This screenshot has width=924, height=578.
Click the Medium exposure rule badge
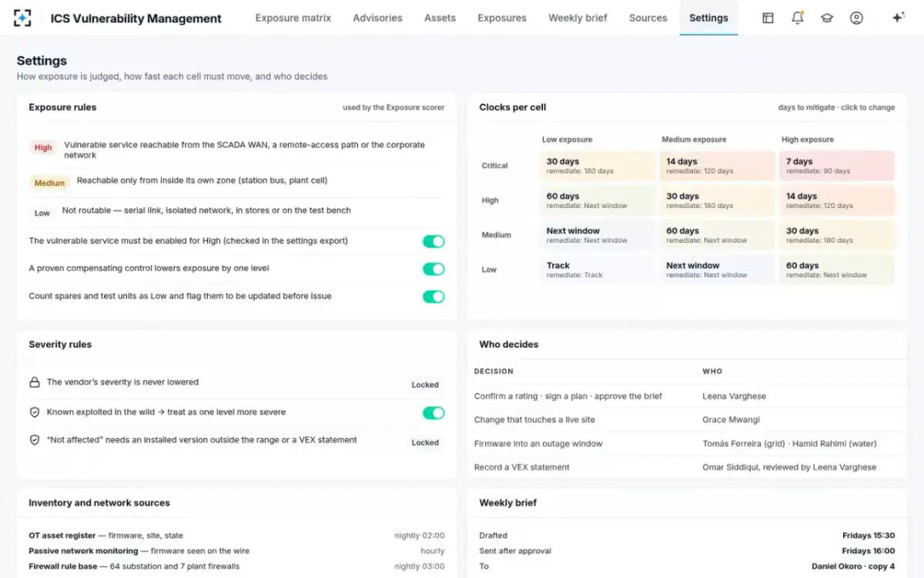(x=49, y=183)
